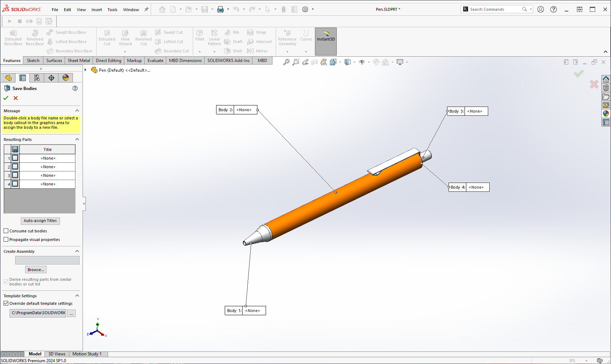Click the Body 2 callout
This screenshot has height=364, width=611.
click(x=237, y=110)
